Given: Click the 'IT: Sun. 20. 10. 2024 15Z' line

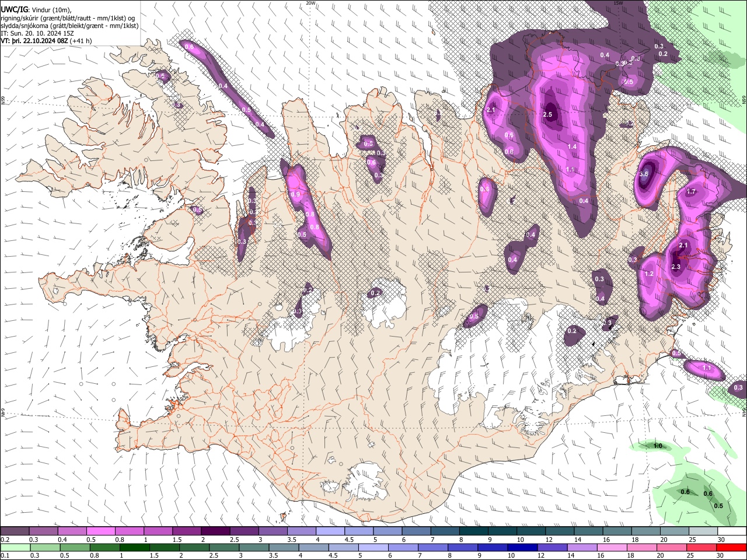Looking at the screenshot, I should 37,33.
